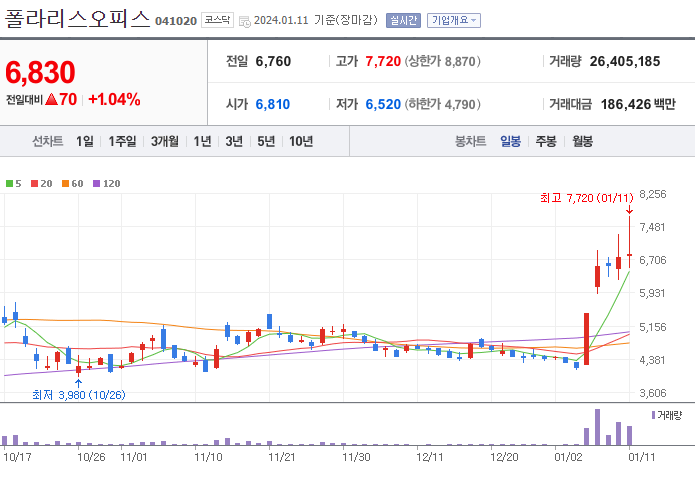The width and height of the screenshot is (695, 484).
Task: Click the 저가 value 6,520
Action: coord(383,104)
